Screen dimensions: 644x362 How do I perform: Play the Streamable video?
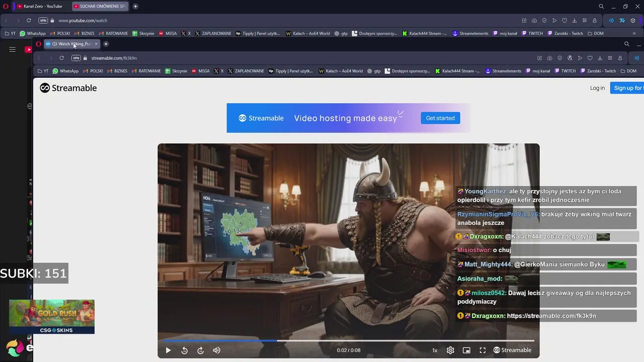[168, 350]
